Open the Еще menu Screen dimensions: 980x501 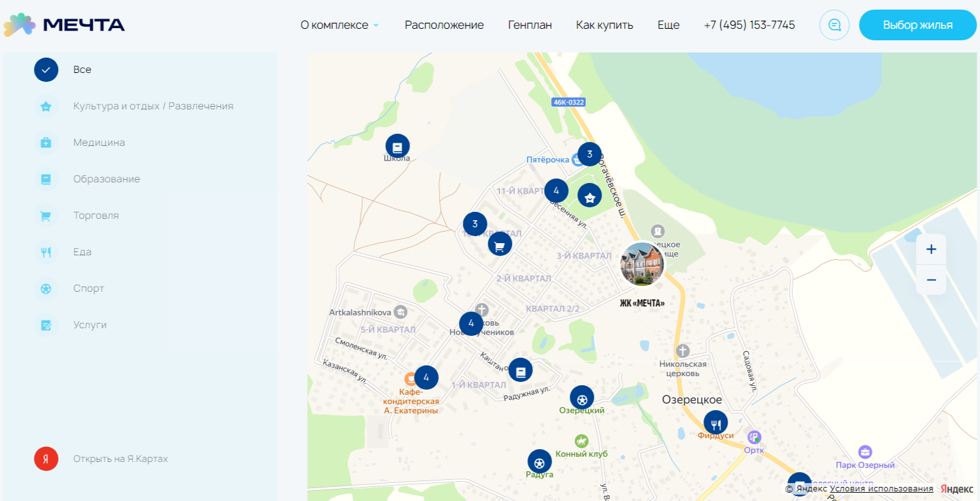point(668,26)
